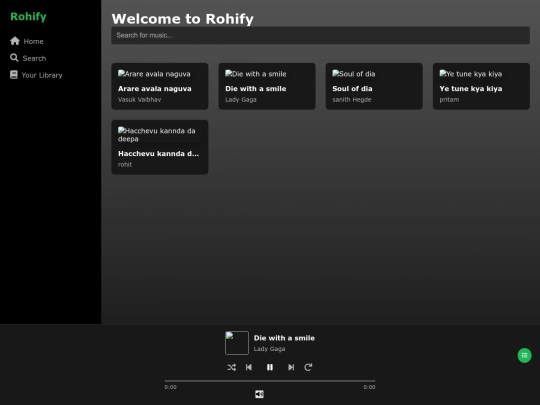The height and width of the screenshot is (405, 540).
Task: Focus the Search for music field
Action: point(320,35)
